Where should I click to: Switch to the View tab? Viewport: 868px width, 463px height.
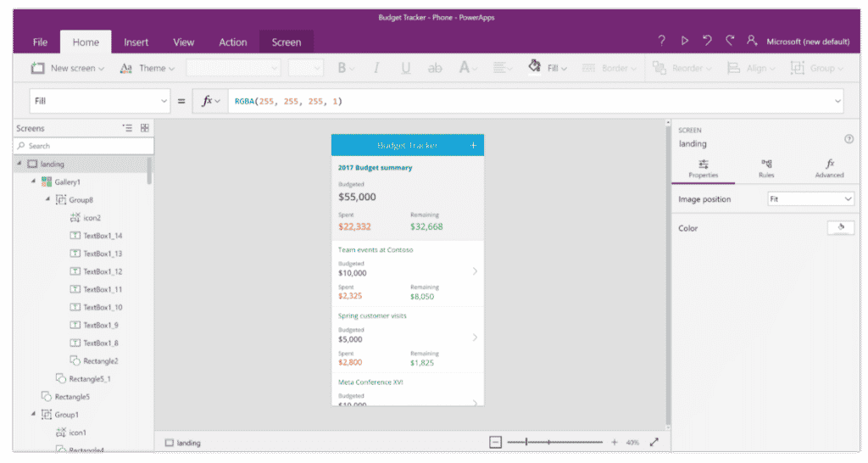pos(183,42)
